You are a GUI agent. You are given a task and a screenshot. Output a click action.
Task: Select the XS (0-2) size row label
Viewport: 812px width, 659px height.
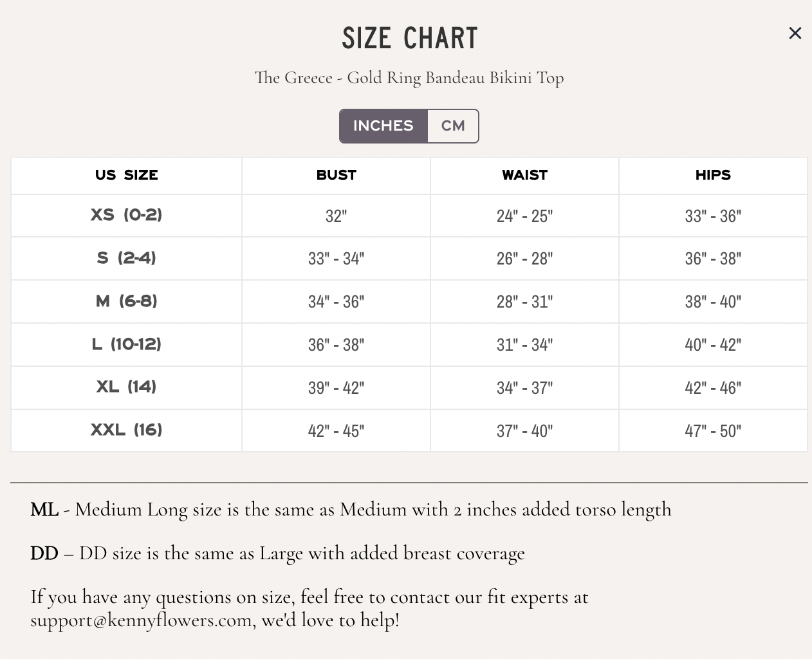point(127,215)
